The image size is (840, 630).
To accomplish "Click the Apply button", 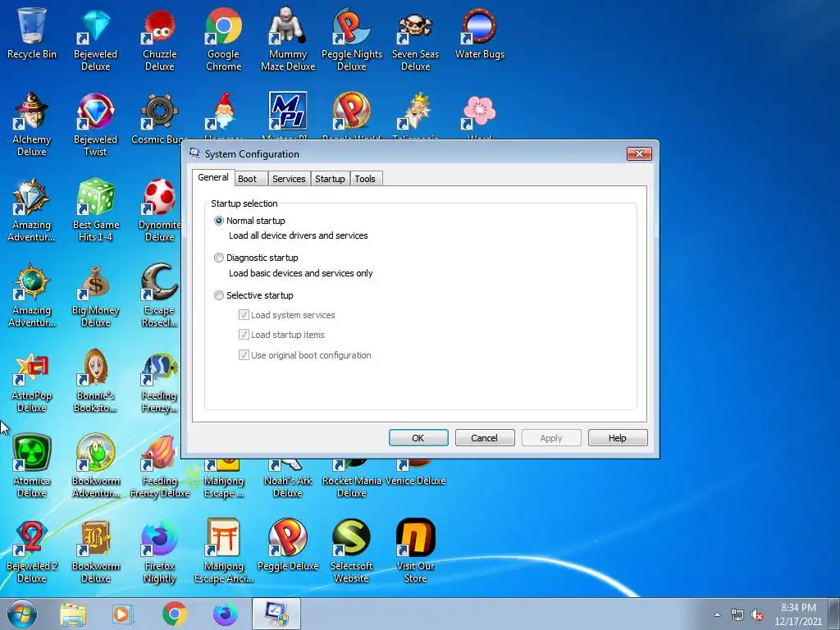I will click(x=551, y=438).
